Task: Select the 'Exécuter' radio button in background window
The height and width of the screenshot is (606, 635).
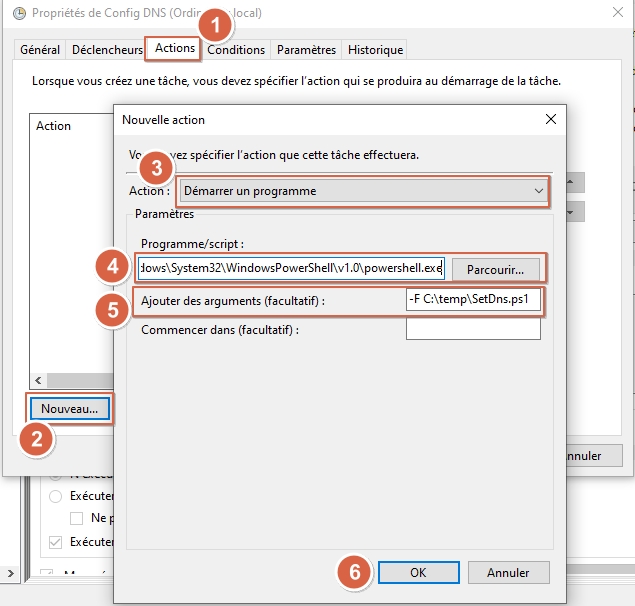Action: point(55,496)
